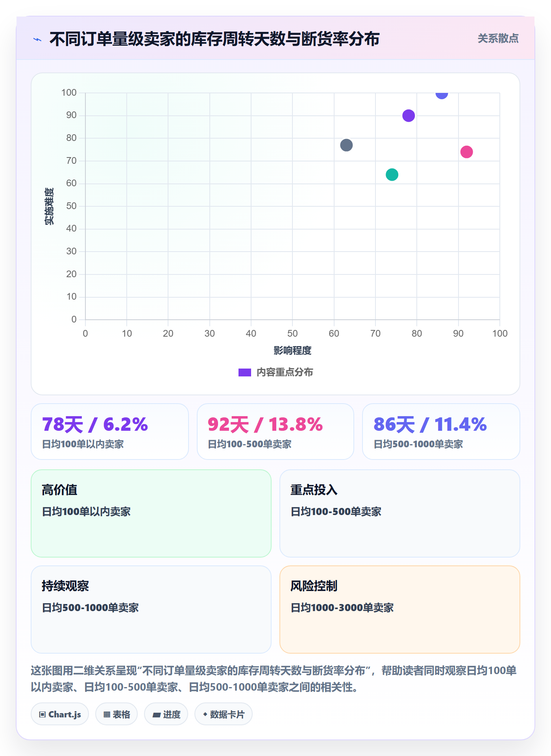The width and height of the screenshot is (551, 756).
Task: Open the 92天 / 13.8% data card
Action: tap(275, 432)
